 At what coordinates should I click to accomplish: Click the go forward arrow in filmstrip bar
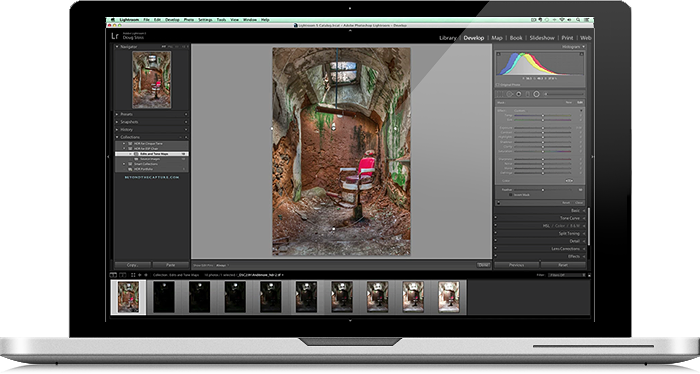[146, 275]
